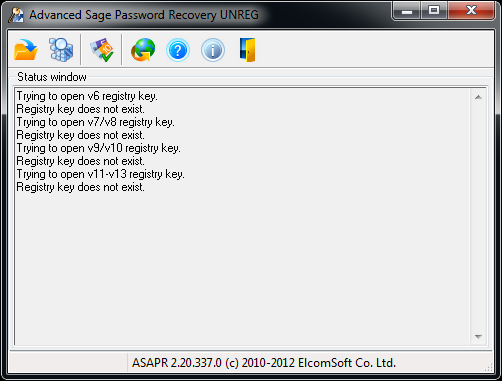Click the resize grip in status bar corner
This screenshot has width=502, height=381.
coord(488,367)
